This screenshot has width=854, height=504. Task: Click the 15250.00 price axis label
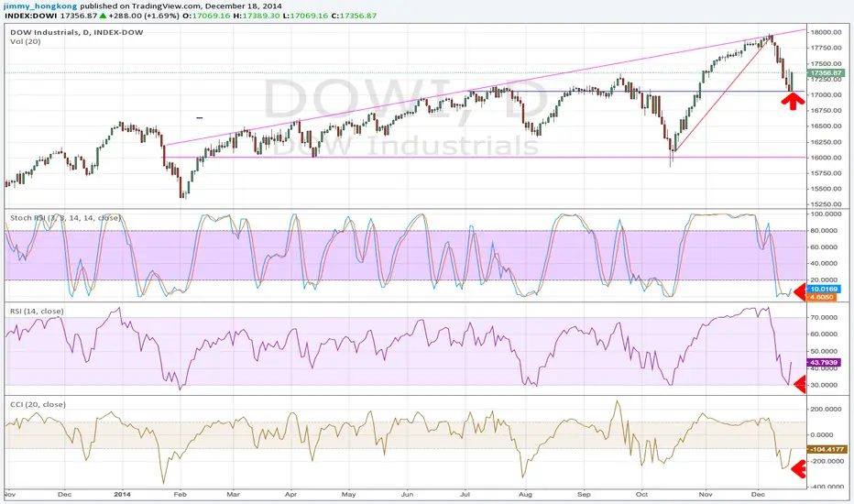point(827,204)
